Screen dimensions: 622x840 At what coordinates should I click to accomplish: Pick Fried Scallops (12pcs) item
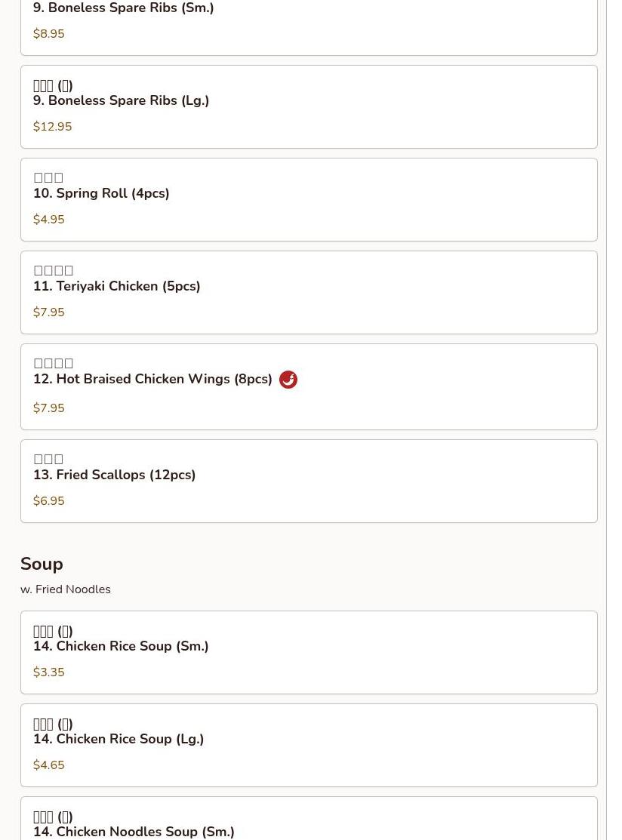click(309, 481)
